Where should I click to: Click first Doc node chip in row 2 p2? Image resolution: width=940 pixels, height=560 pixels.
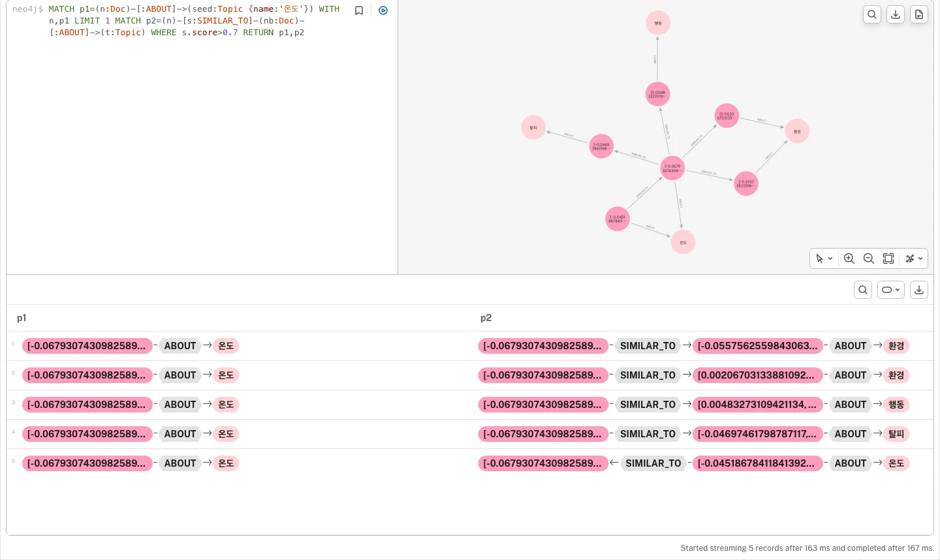click(543, 375)
